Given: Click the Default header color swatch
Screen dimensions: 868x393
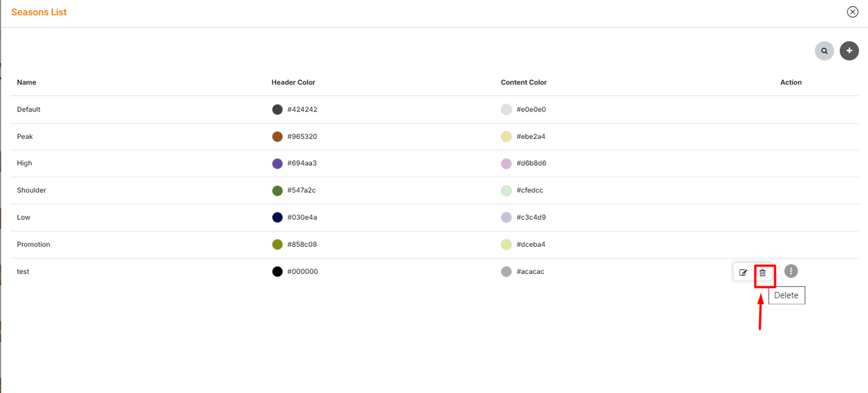Looking at the screenshot, I should 277,110.
